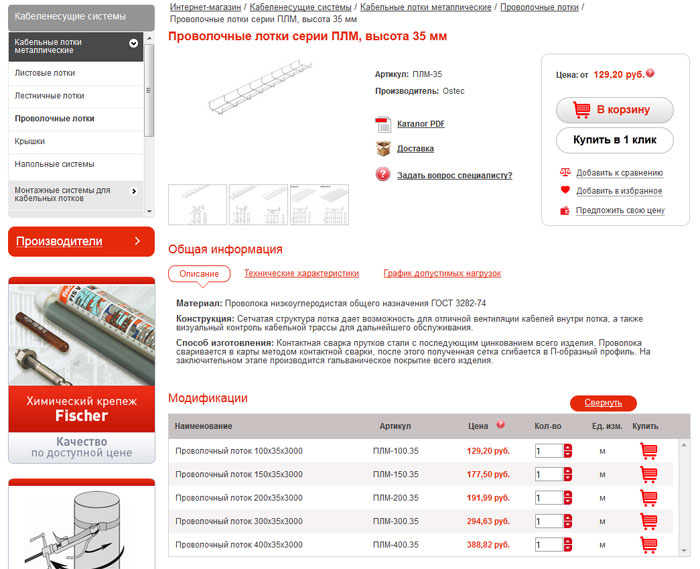This screenshot has width=700, height=569.
Task: Add ПЛМ-400.35 to cart via cart icon
Action: [x=648, y=544]
